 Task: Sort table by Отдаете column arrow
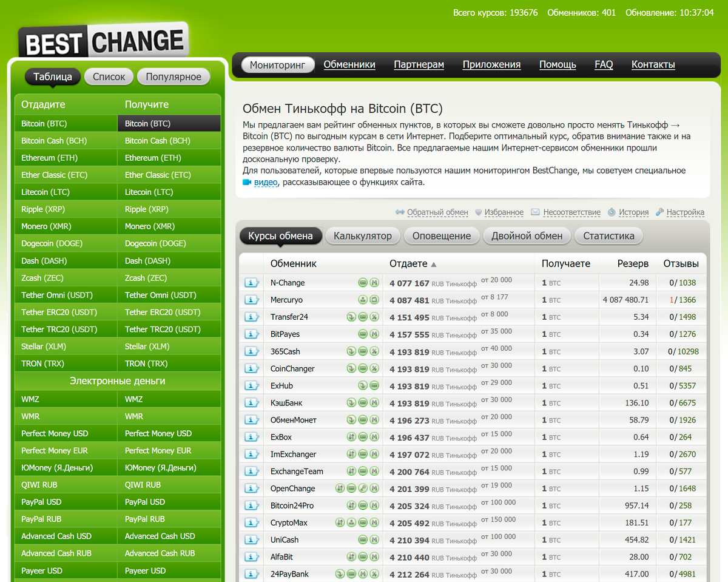click(434, 265)
